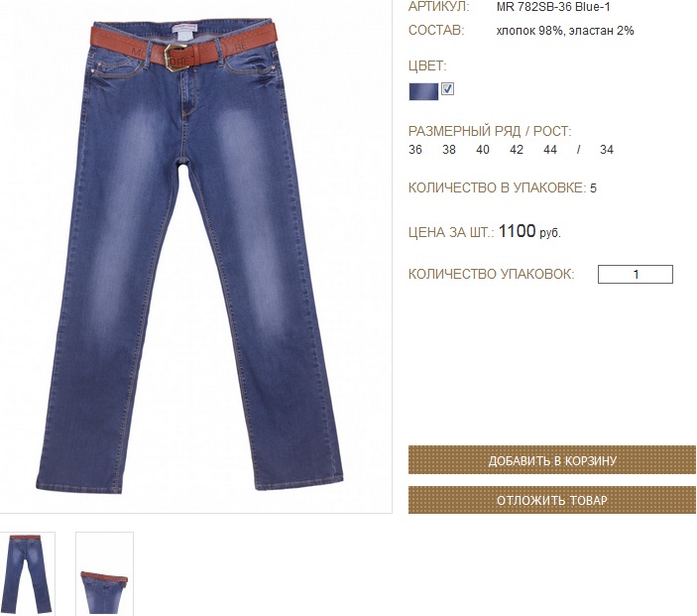Image resolution: width=697 pixels, height=616 pixels.
Task: Click the Количество в упаковке label
Action: 498,187
